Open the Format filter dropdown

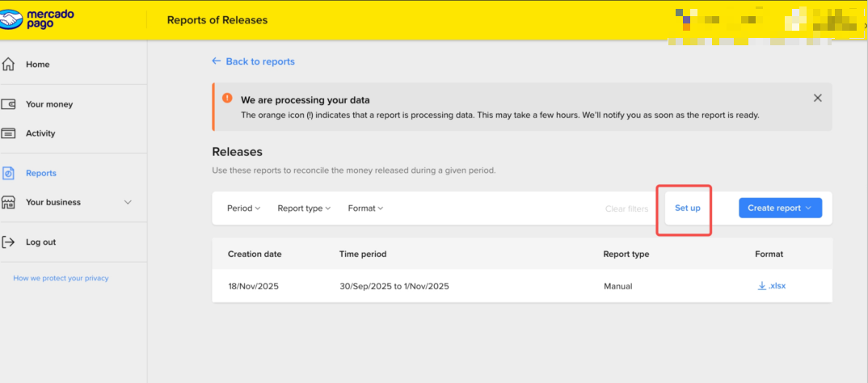[365, 208]
